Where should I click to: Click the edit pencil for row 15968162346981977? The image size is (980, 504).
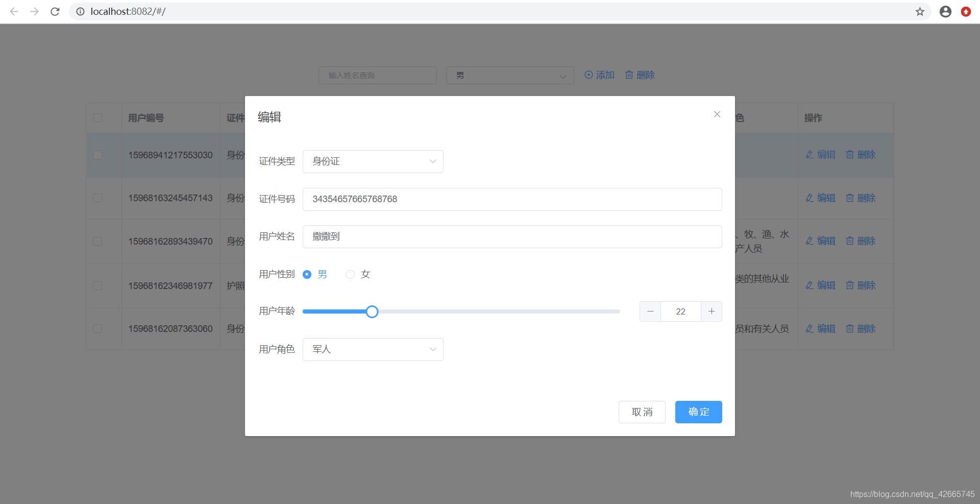810,285
